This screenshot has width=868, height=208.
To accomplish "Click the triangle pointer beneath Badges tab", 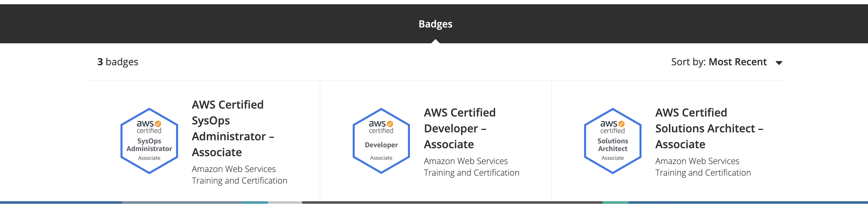I will click(435, 41).
